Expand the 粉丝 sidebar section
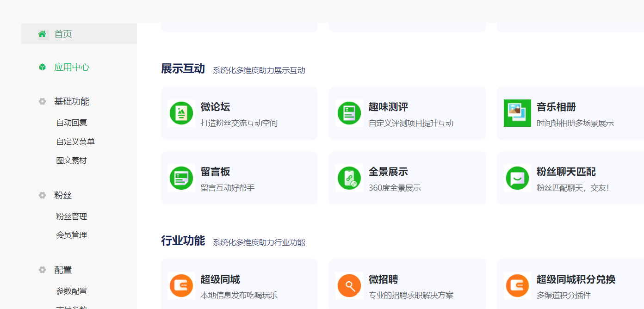Viewport: 644px width, 309px height. click(x=63, y=195)
